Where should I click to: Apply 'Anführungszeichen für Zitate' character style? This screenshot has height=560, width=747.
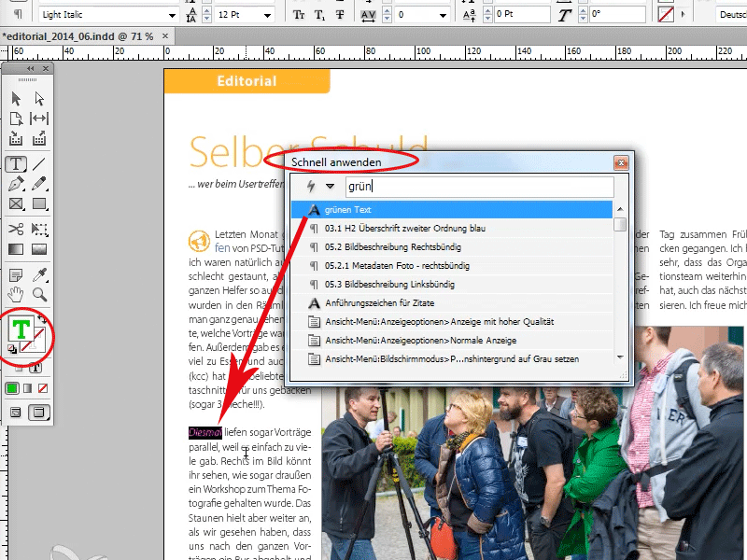coord(452,302)
